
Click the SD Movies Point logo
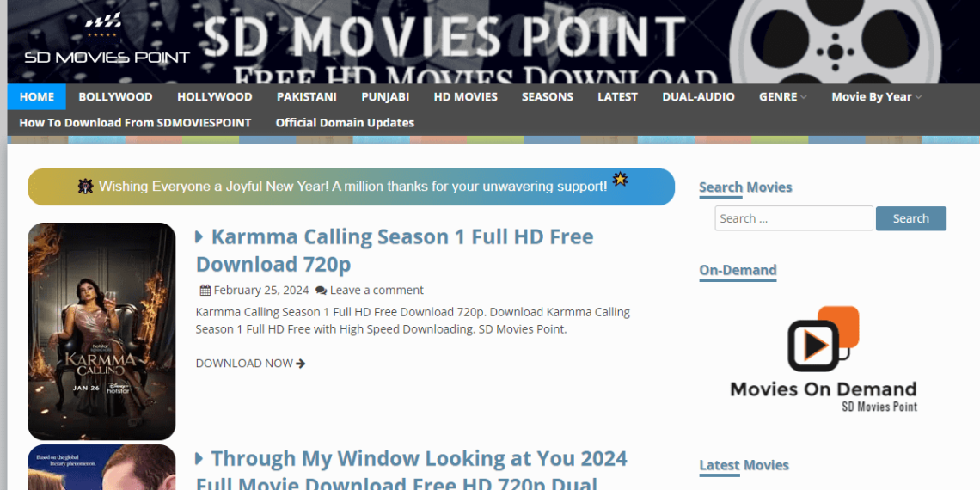pyautogui.click(x=106, y=40)
